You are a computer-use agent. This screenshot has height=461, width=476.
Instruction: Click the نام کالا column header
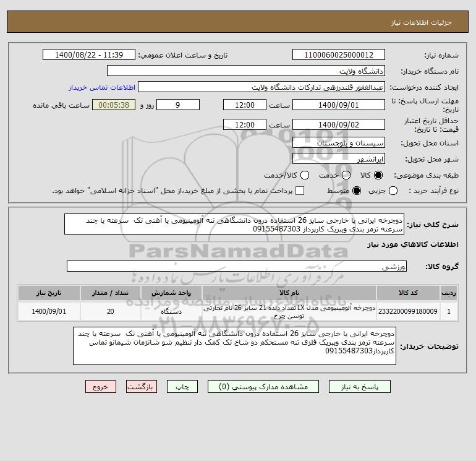tap(289, 293)
